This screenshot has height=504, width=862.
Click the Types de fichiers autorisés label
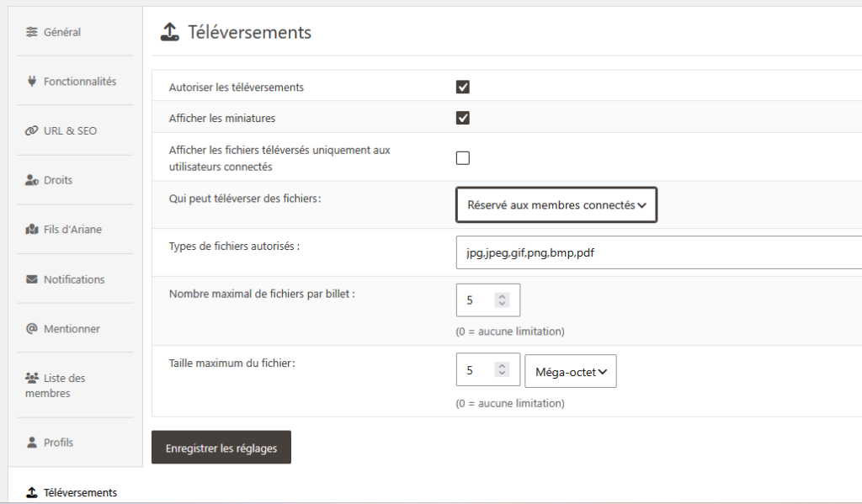(x=234, y=247)
